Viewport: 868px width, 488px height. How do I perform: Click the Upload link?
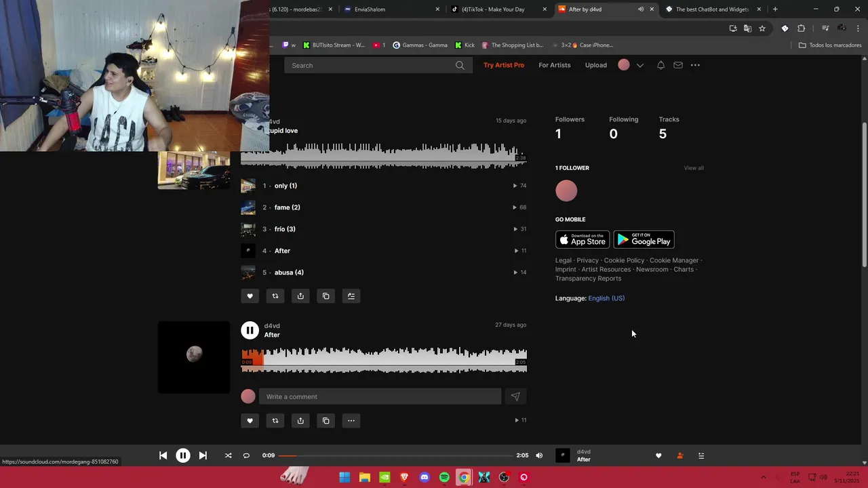[596, 65]
